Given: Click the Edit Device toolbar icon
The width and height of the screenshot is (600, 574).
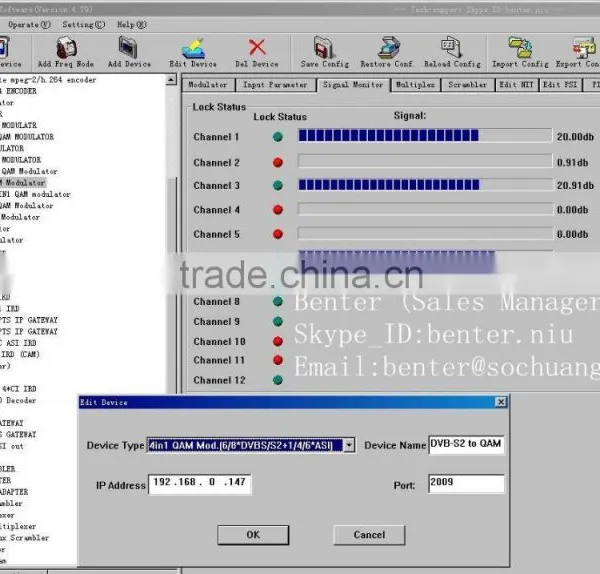Looking at the screenshot, I should click(193, 49).
